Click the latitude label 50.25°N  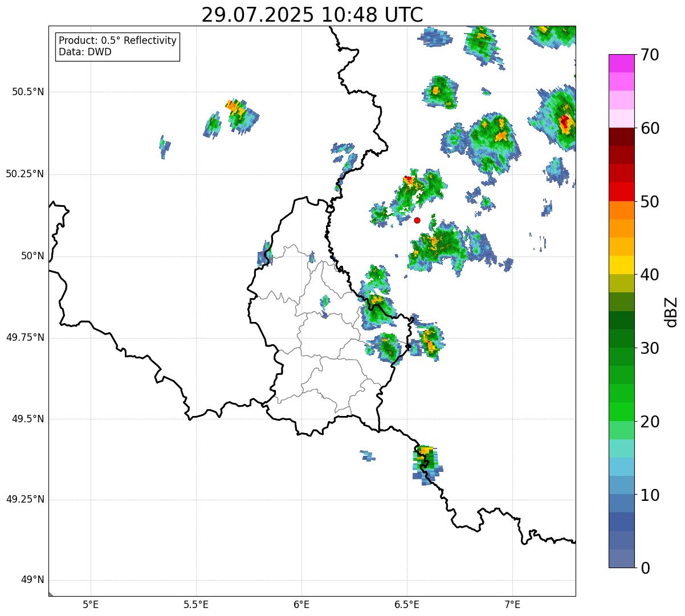(x=25, y=174)
